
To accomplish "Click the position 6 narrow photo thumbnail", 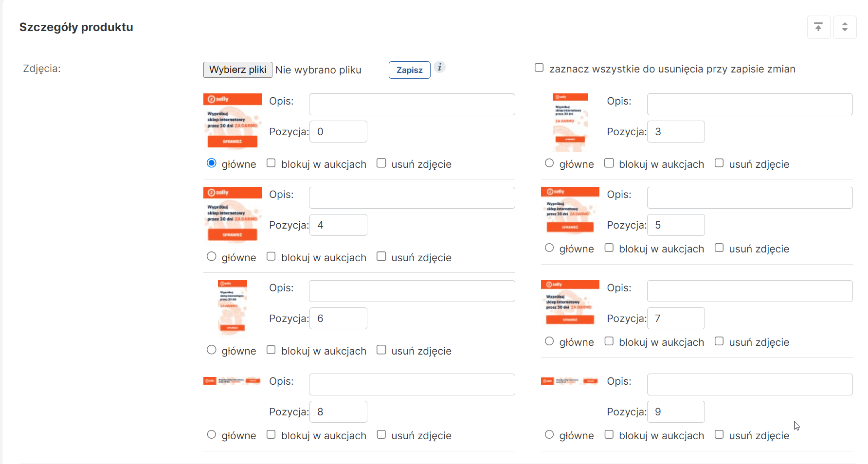I will click(x=232, y=307).
